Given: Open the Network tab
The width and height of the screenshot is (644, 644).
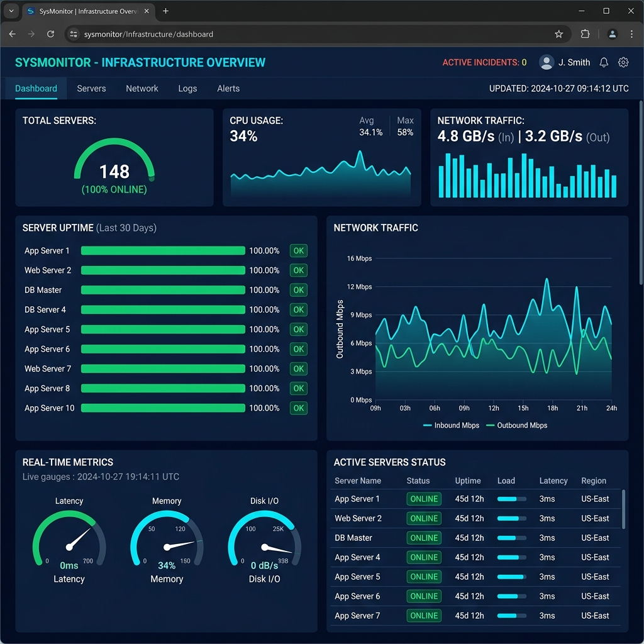Looking at the screenshot, I should (142, 88).
